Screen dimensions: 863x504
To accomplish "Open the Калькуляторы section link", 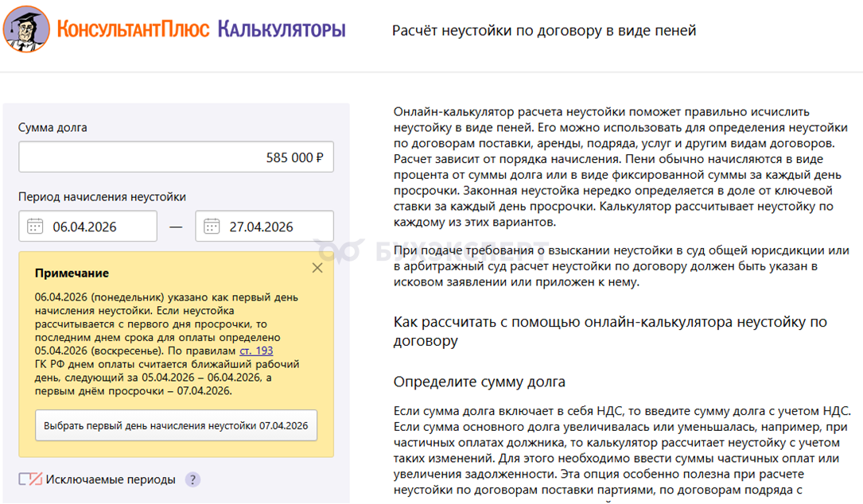I will point(282,29).
